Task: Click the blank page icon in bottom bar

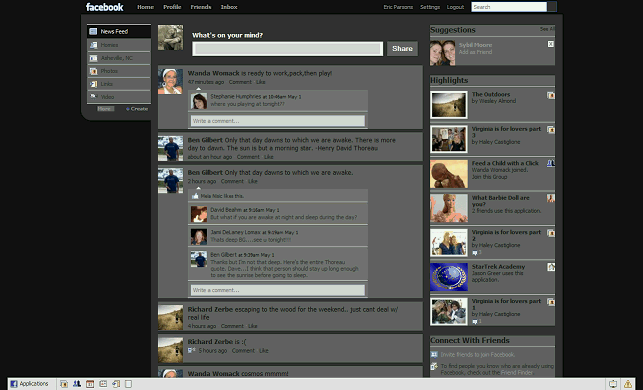Action: click(x=128, y=384)
